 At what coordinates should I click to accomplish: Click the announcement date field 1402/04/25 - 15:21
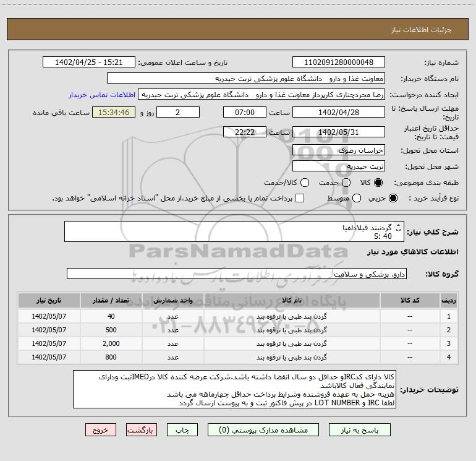tap(88, 62)
